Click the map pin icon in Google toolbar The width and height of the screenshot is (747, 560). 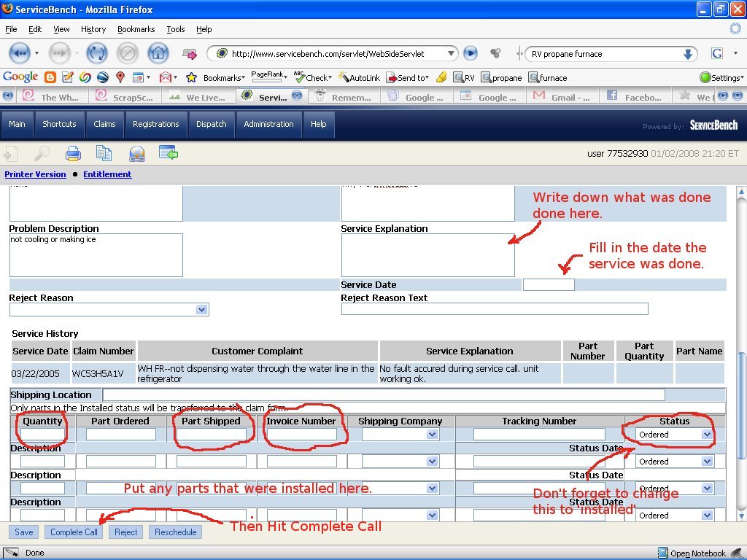(120, 77)
